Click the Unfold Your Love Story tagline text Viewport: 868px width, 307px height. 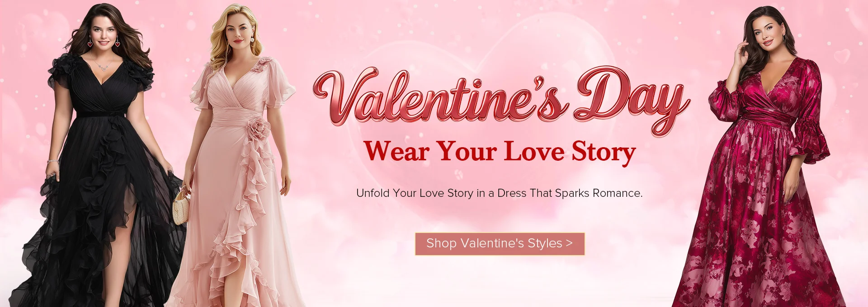click(x=499, y=193)
